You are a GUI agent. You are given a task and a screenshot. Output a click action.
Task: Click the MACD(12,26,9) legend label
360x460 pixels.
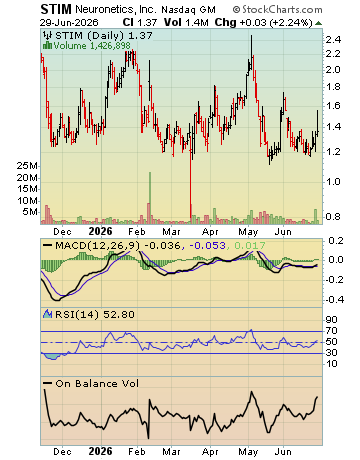point(98,246)
